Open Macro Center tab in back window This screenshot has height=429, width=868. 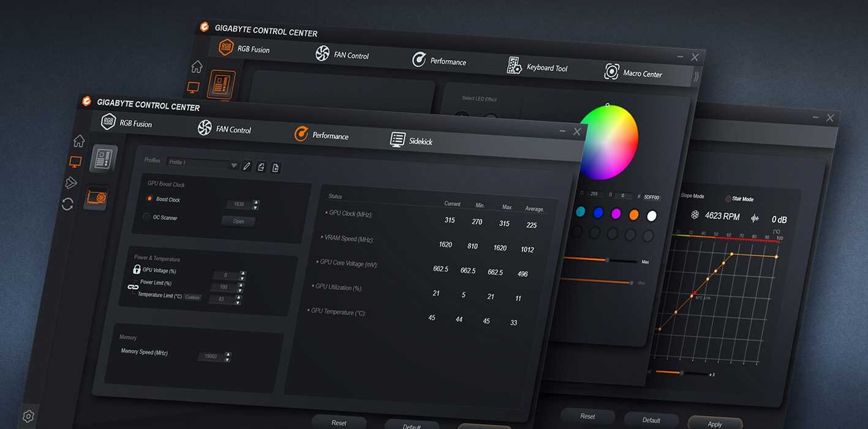633,72
